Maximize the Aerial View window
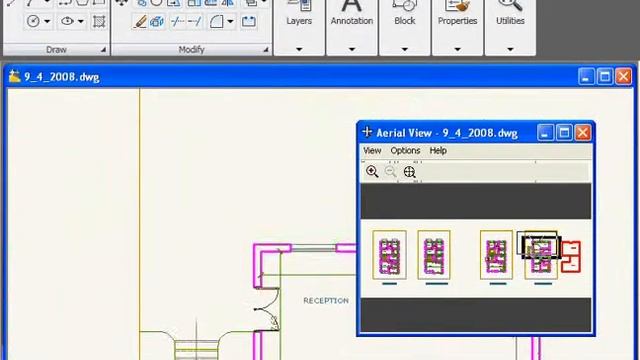This screenshot has height=360, width=640. (564, 133)
